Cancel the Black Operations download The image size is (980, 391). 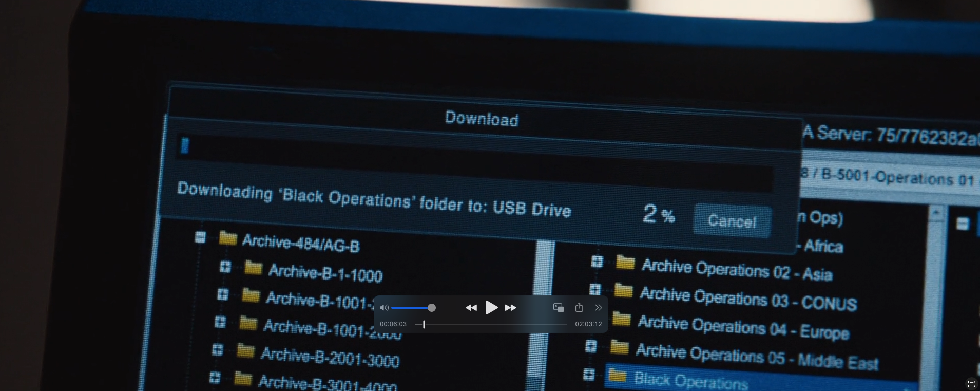pyautogui.click(x=732, y=221)
